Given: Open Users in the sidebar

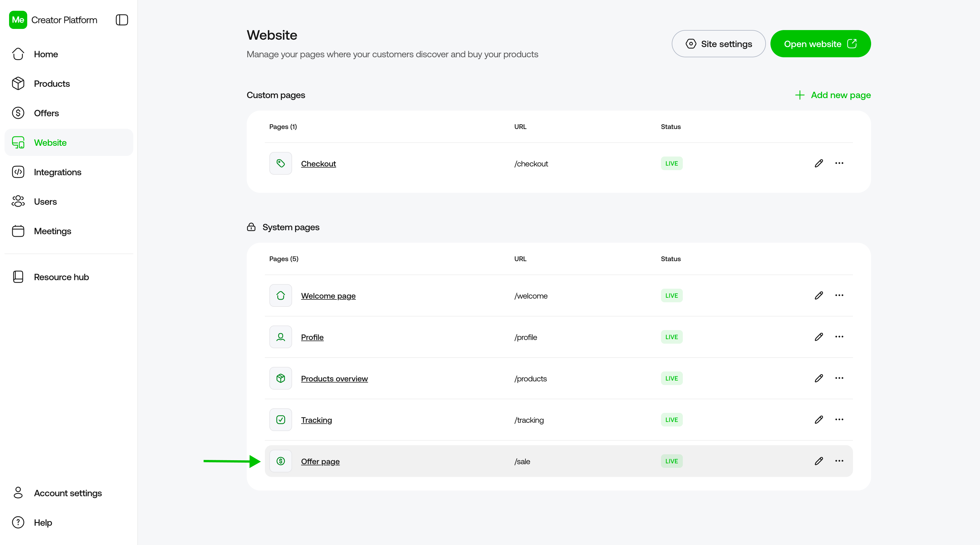Looking at the screenshot, I should tap(69, 202).
